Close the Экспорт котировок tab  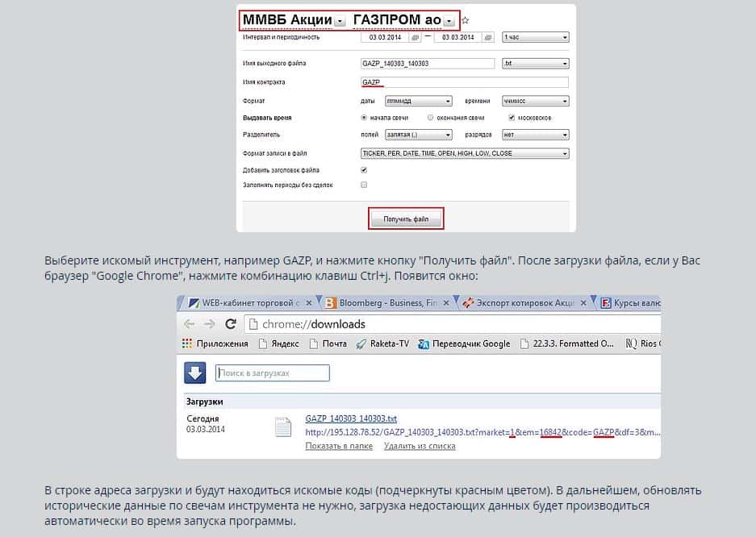point(583,303)
